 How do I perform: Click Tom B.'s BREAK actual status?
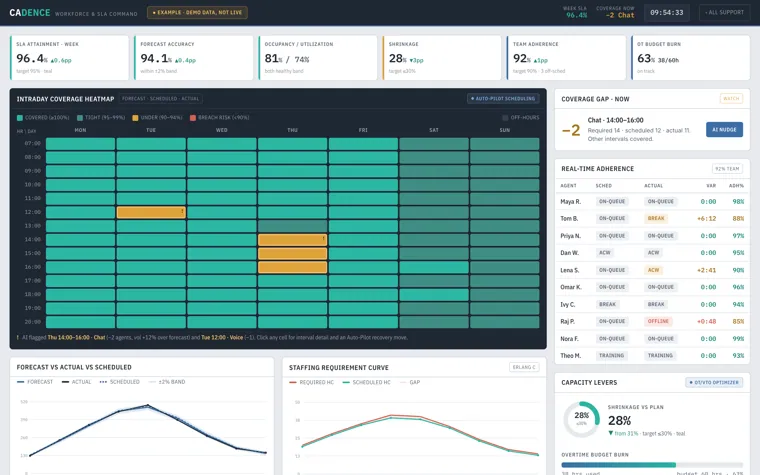[656, 219]
